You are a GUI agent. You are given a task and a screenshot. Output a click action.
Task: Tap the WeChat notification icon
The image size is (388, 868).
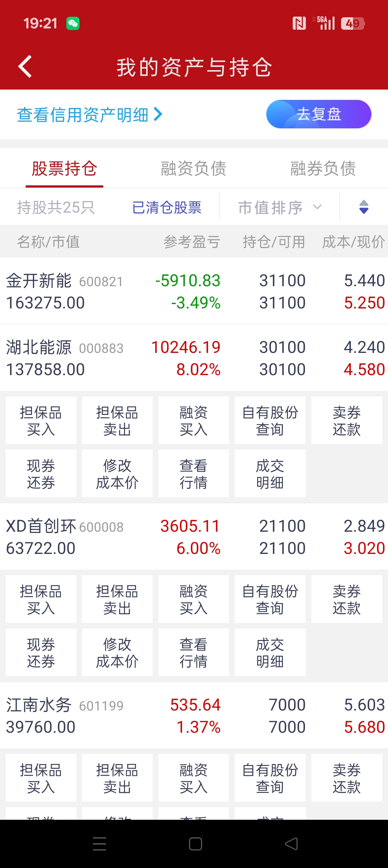[73, 23]
